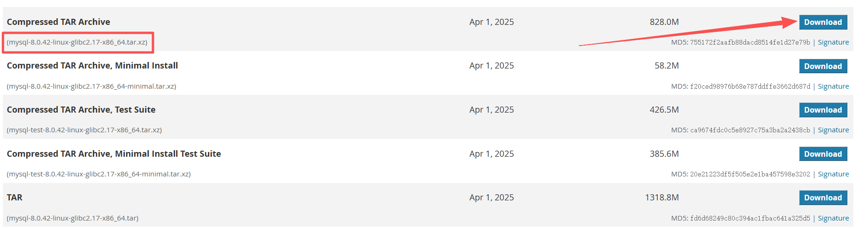Viewport: 868px width, 229px height.
Task: Click the MD5 hash starting with 755172f2
Action: 750,42
